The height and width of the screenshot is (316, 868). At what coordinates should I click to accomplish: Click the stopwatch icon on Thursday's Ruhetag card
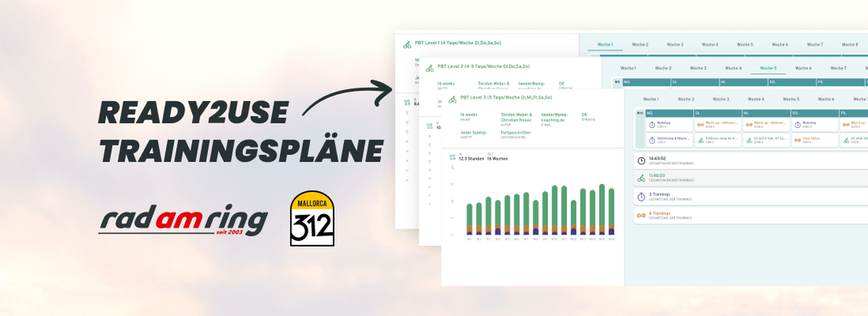pos(798,125)
